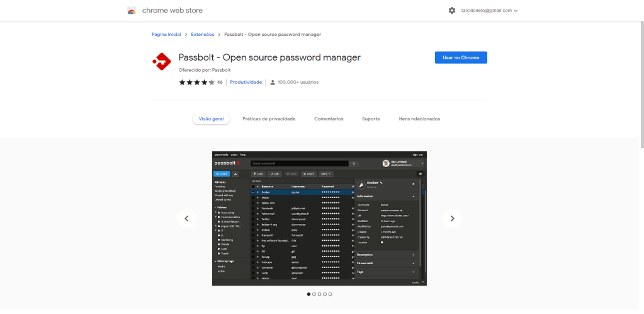This screenshot has height=314, width=644.
Task: Switch to the Suporte tab
Action: point(371,119)
